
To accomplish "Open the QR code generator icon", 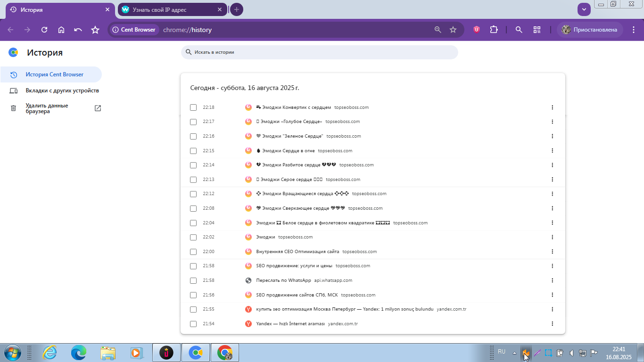I will [x=537, y=30].
